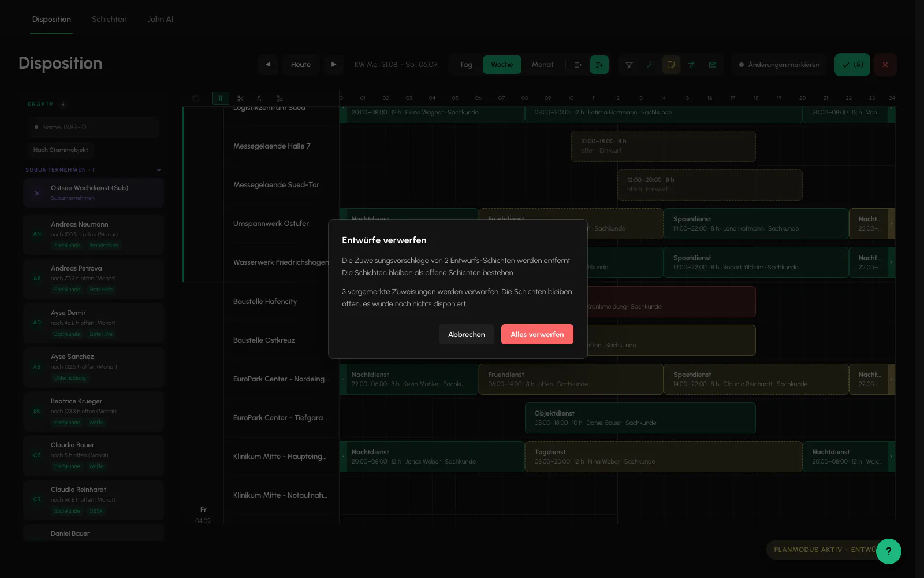The height and width of the screenshot is (578, 924).
Task: Open Tagdienst shift of Nina Weber
Action: pos(664,457)
